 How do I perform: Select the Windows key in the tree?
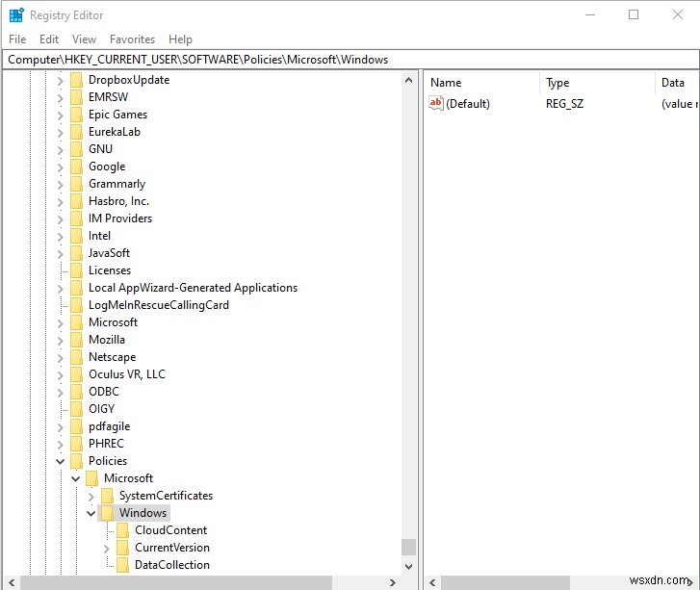(143, 513)
